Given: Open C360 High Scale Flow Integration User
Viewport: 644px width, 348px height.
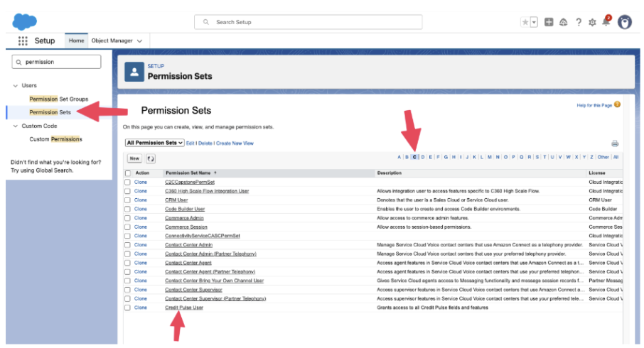Looking at the screenshot, I should (207, 191).
